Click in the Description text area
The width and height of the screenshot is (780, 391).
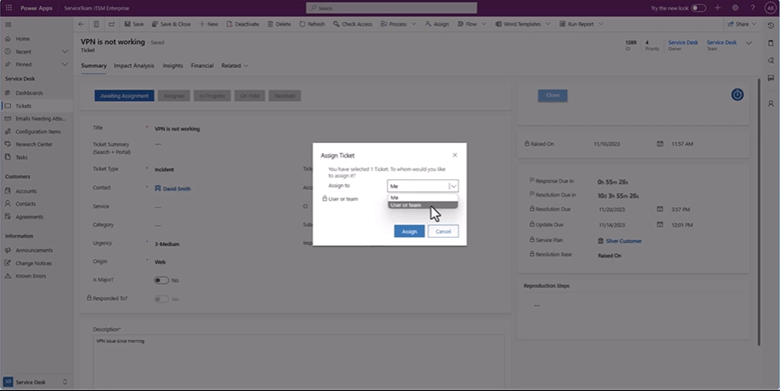tap(298, 361)
